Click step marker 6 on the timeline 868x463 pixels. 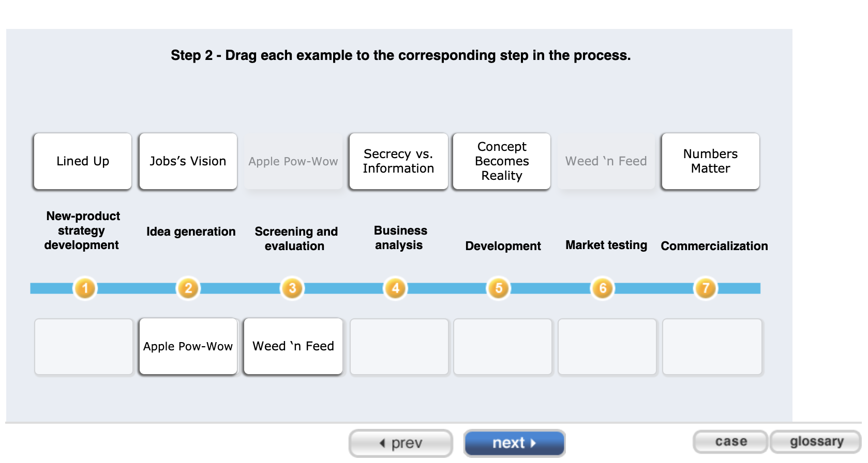click(602, 288)
